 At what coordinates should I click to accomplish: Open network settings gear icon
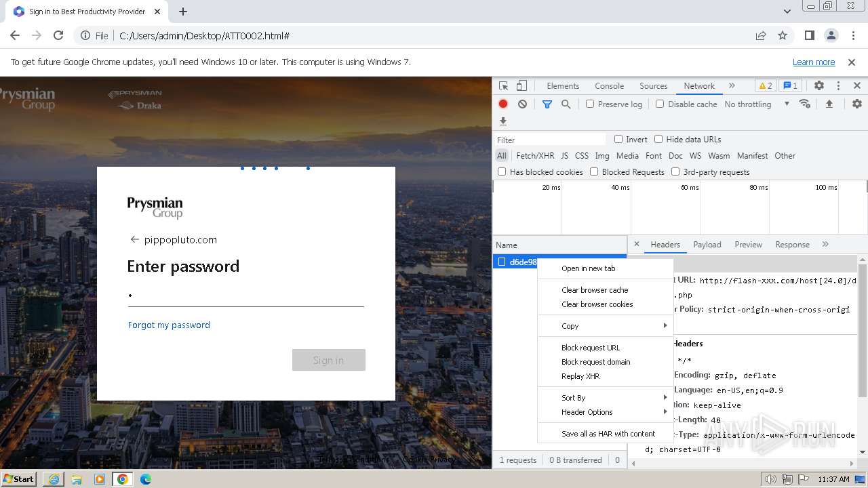pos(857,104)
